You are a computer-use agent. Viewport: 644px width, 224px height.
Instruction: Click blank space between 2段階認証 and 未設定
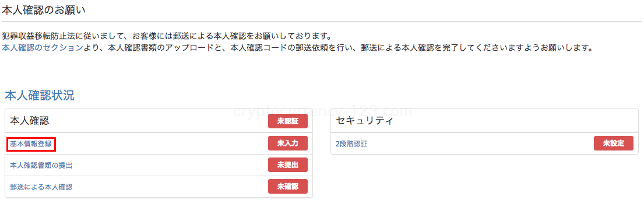[x=481, y=144]
